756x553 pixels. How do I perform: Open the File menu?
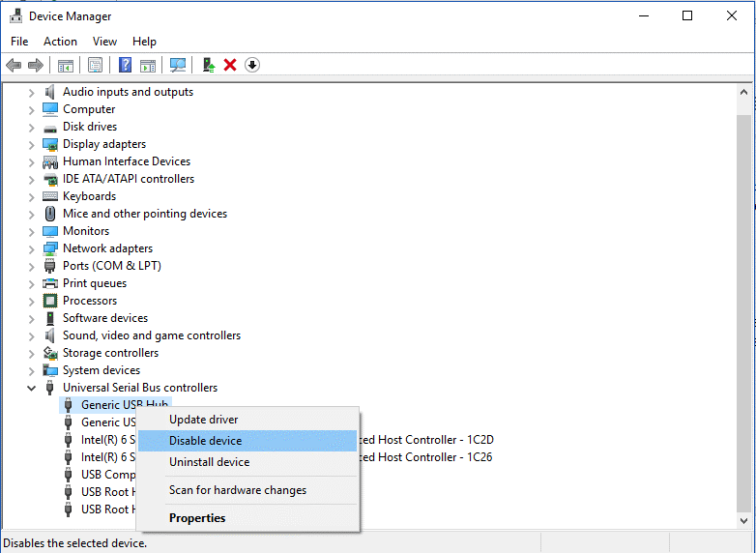[x=19, y=42]
